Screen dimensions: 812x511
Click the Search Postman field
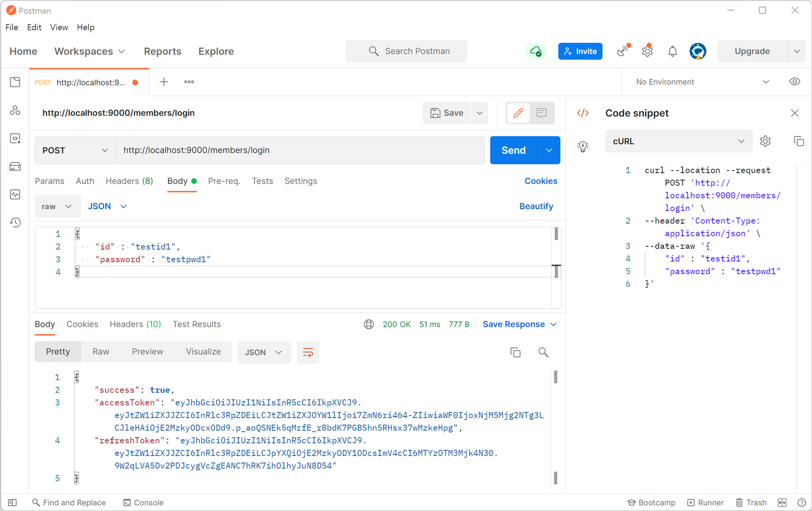click(x=406, y=51)
